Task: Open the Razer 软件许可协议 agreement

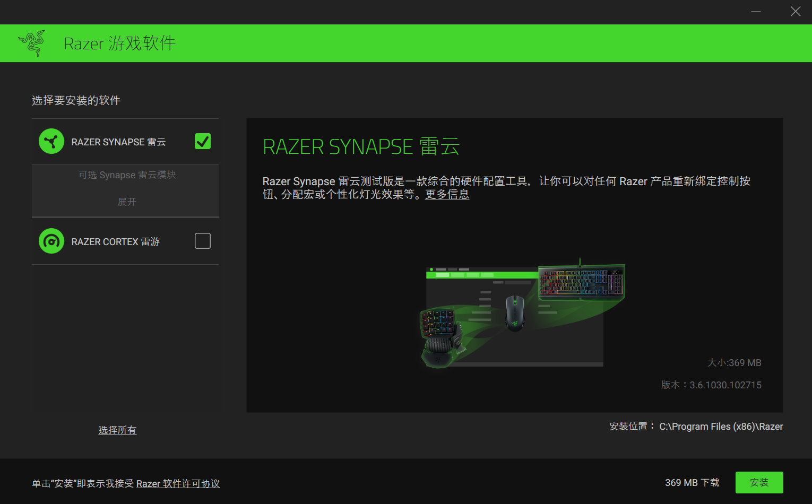Action: [x=178, y=483]
